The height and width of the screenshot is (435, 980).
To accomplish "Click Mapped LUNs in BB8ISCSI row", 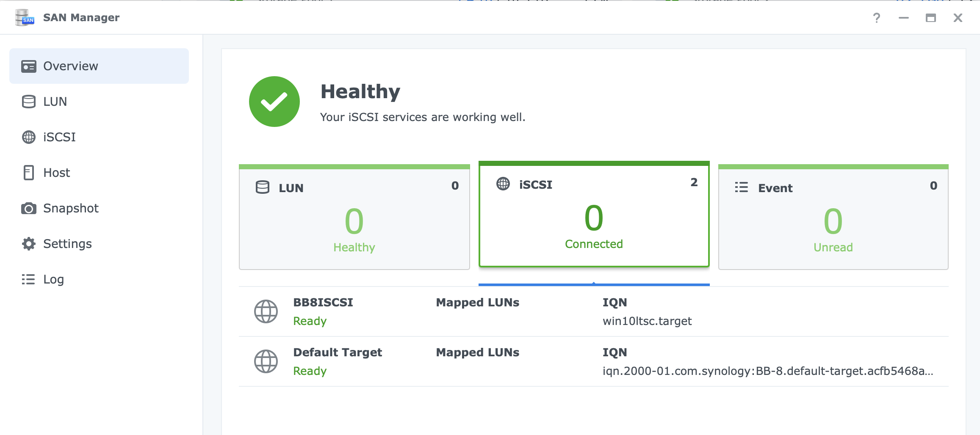I will (478, 303).
